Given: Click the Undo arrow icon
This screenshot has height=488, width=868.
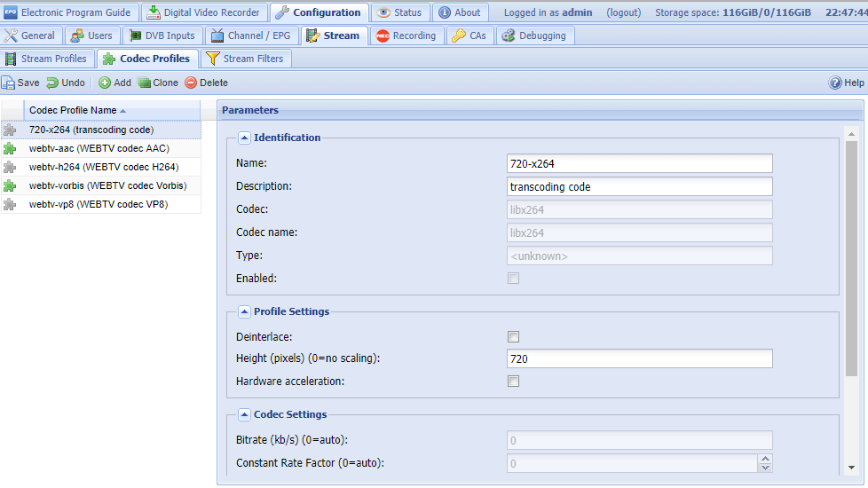Looking at the screenshot, I should tap(52, 83).
